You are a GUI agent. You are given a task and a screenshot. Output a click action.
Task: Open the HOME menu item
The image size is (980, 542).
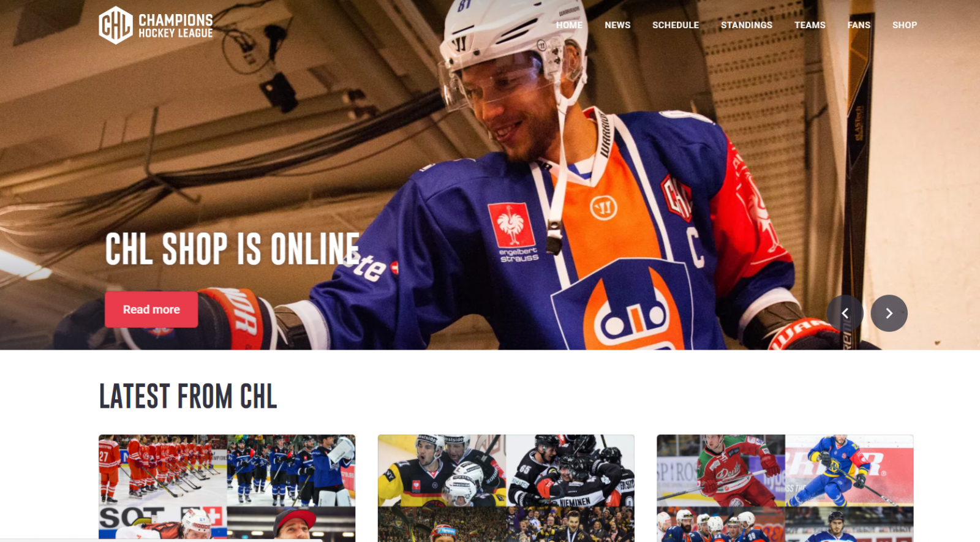[x=569, y=25]
